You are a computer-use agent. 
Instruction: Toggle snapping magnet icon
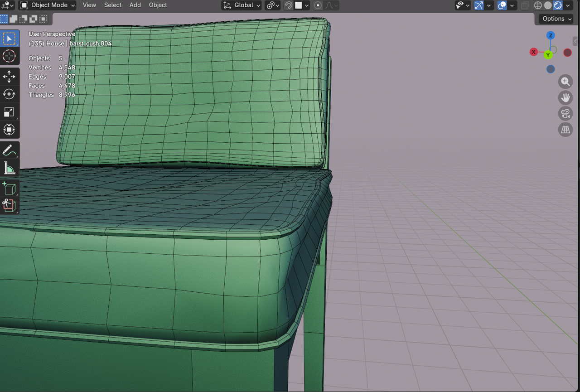click(x=288, y=5)
